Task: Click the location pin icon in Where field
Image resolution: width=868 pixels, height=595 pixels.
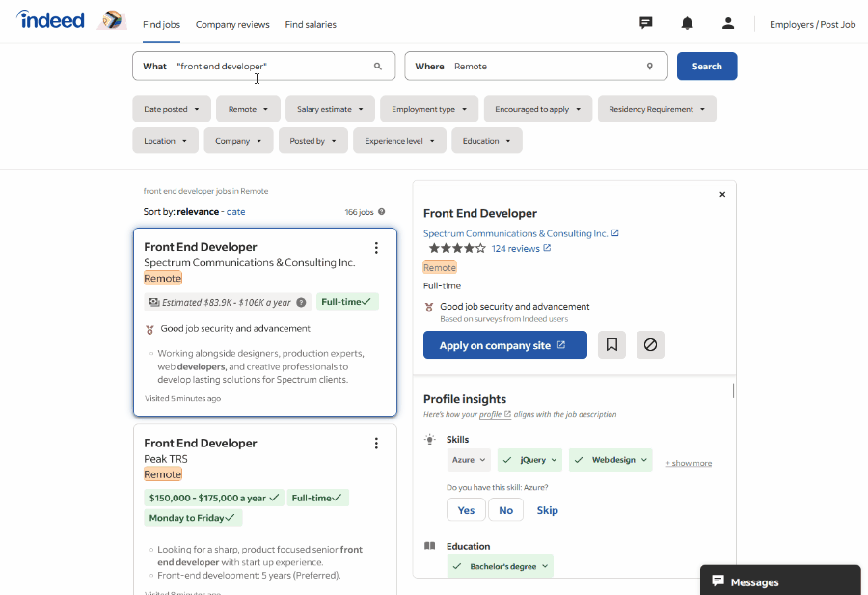Action: coord(650,67)
